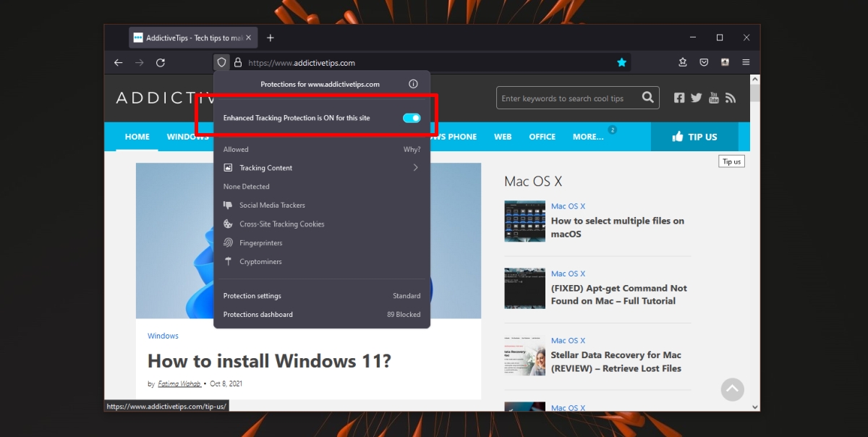Open Protection settings
The image size is (868, 437).
coord(322,296)
